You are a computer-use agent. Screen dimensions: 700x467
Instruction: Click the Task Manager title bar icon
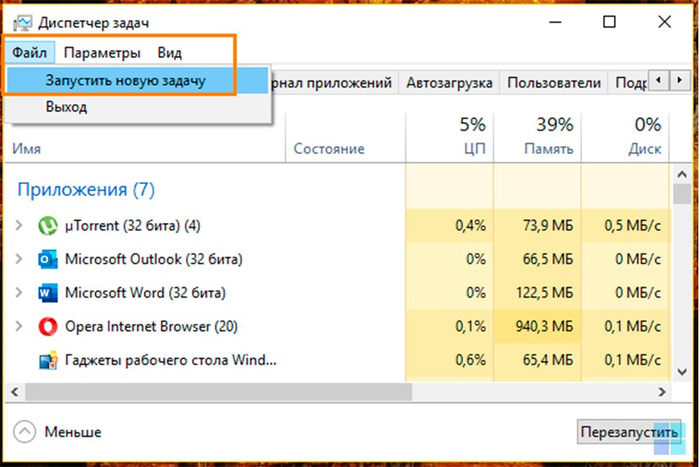22,22
